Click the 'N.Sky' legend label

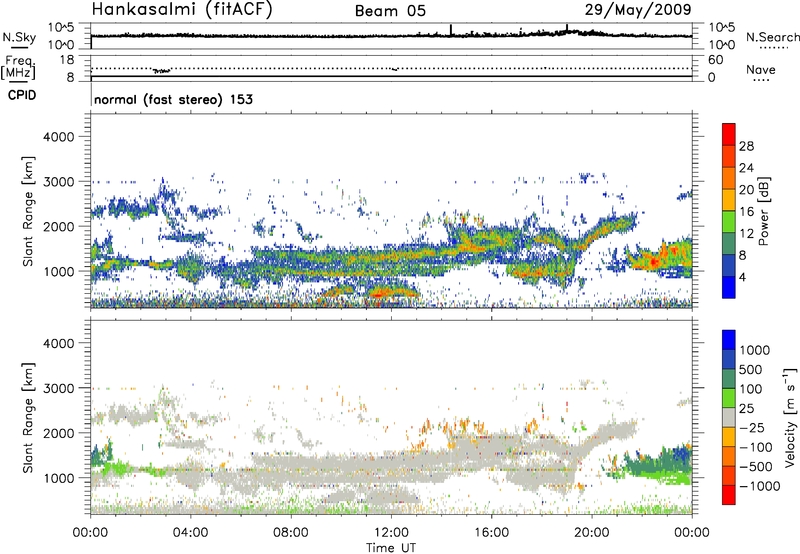click(x=19, y=37)
